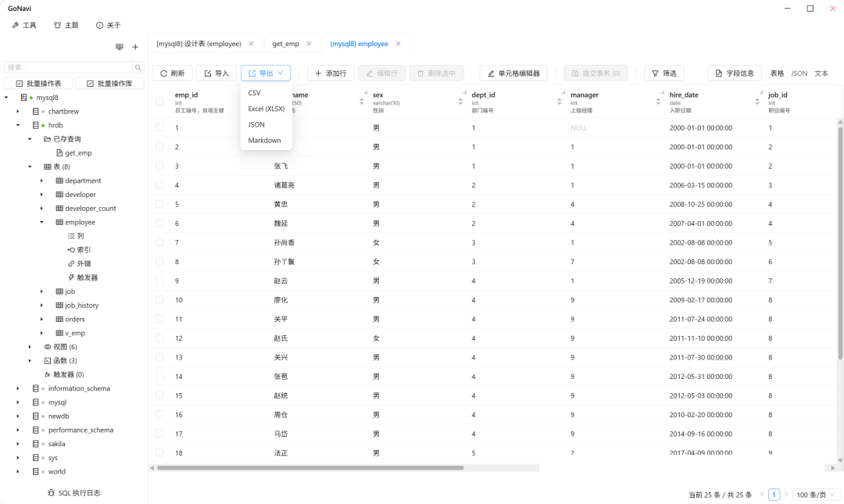The width and height of the screenshot is (844, 504).
Task: Click the search magnifier icon in sidebar
Action: [x=138, y=68]
